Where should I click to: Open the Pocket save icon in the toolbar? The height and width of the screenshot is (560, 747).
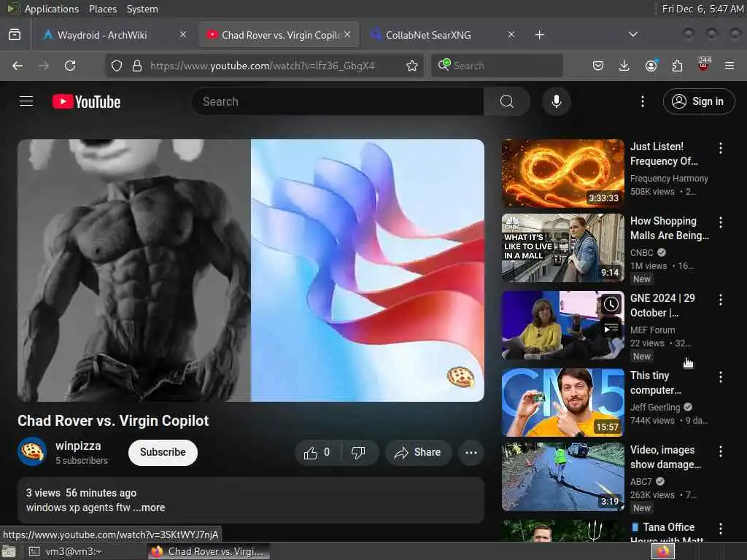pyautogui.click(x=598, y=66)
